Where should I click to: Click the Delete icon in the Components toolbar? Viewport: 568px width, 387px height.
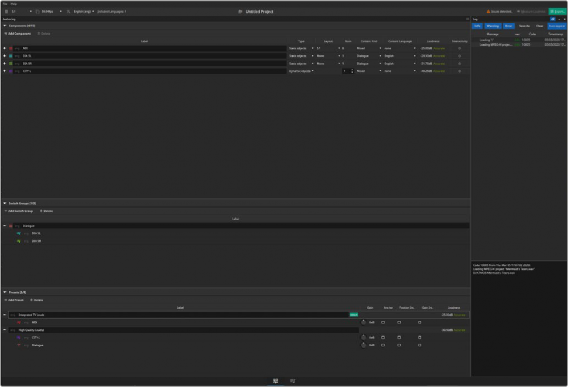click(x=44, y=34)
